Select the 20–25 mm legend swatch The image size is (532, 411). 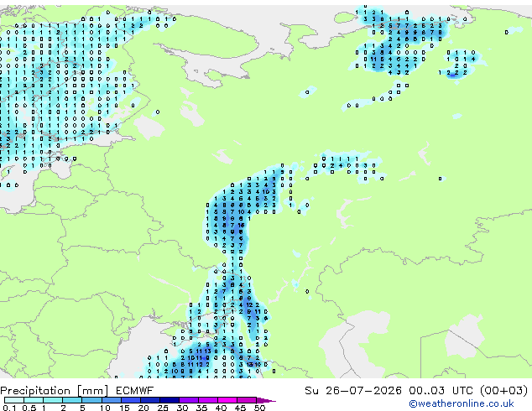pyautogui.click(x=150, y=400)
